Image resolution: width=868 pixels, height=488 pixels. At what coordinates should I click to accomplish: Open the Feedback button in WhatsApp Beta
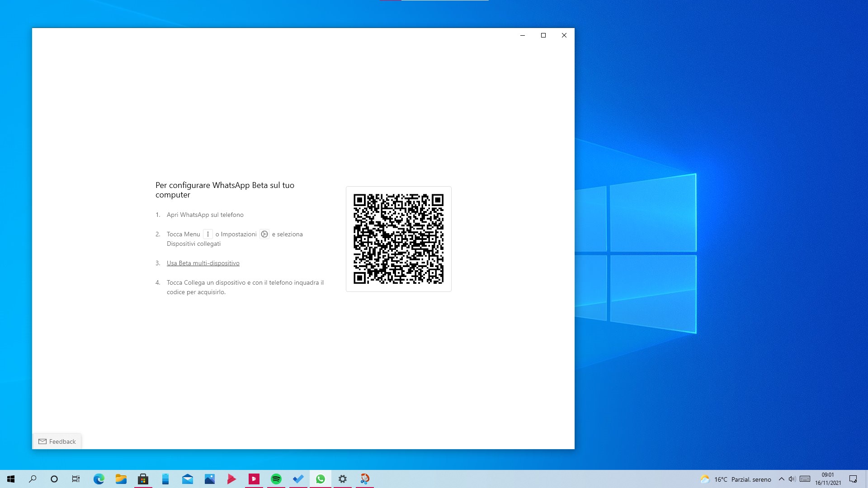(57, 441)
